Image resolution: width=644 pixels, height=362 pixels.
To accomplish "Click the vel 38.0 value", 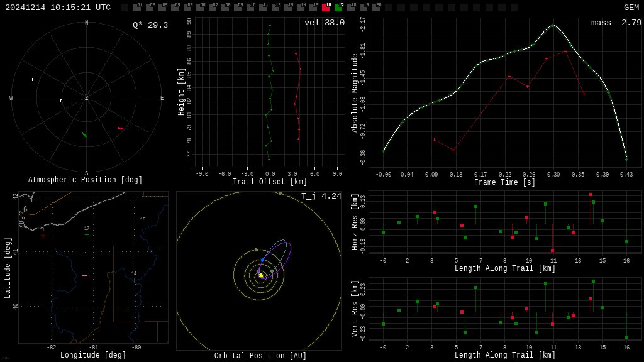I will click(325, 23).
